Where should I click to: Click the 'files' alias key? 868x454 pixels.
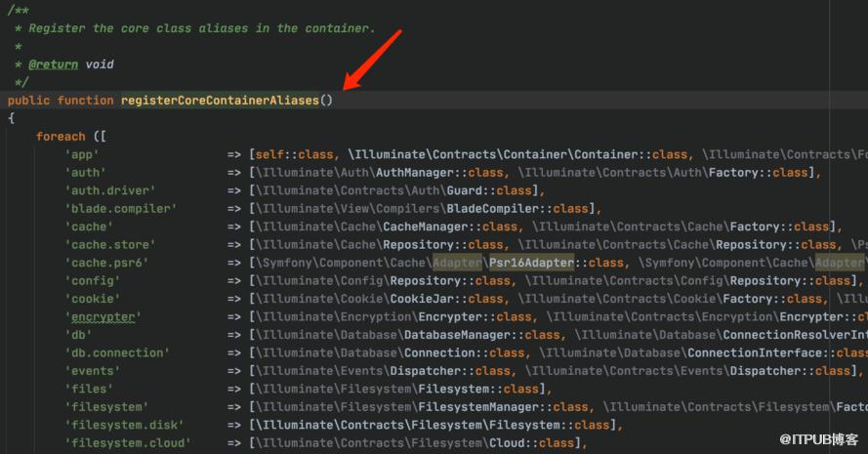[89, 389]
